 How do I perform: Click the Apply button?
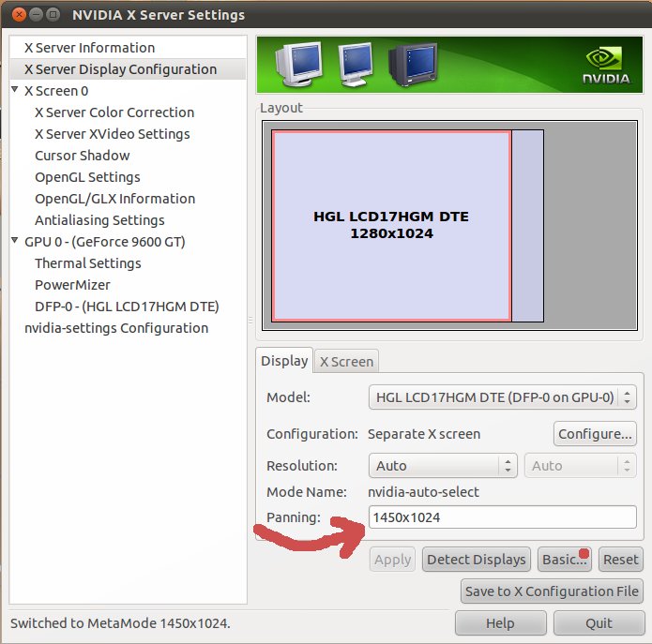click(392, 560)
